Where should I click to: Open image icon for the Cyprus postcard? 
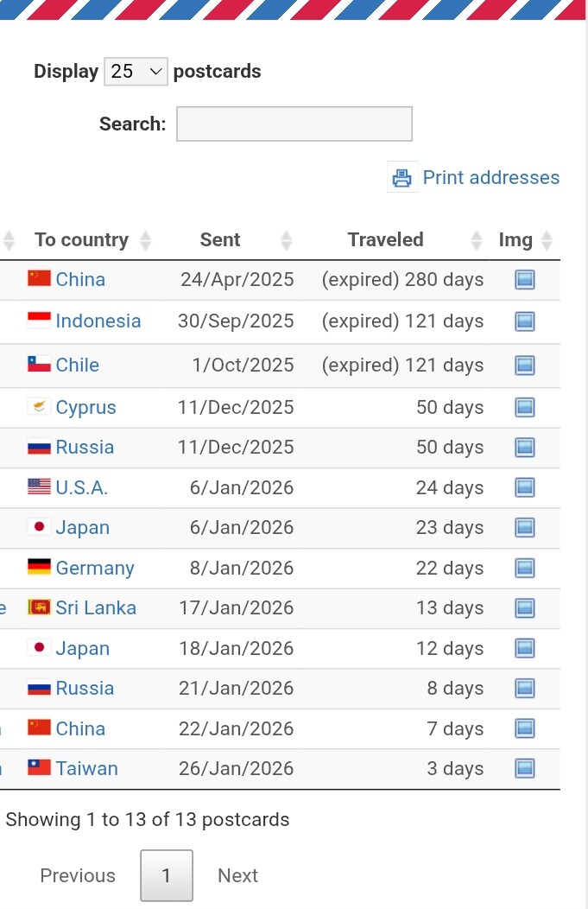(x=524, y=407)
